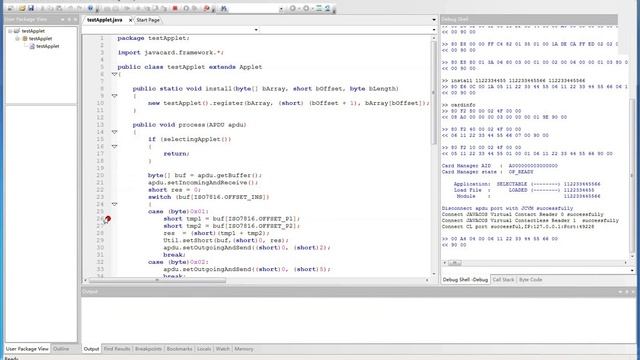
Task: Close the Output panel using header X
Action: (x=633, y=291)
